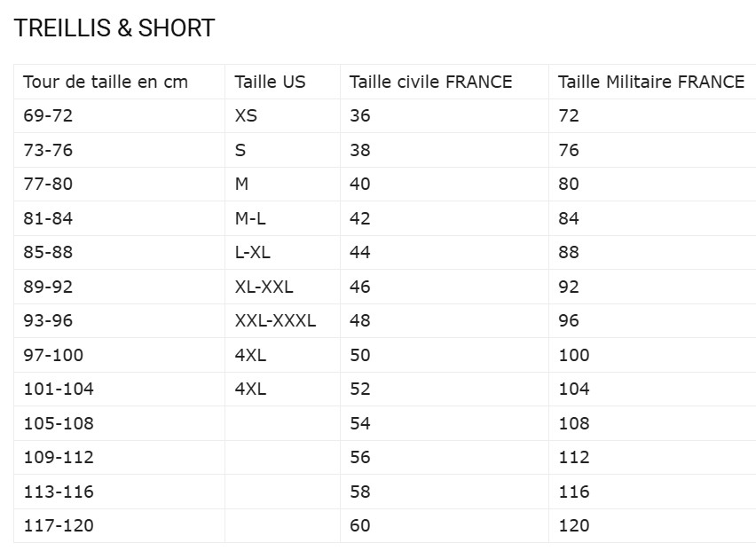Image resolution: width=756 pixels, height=559 pixels.
Task: Click the XS size cell
Action: (x=246, y=116)
